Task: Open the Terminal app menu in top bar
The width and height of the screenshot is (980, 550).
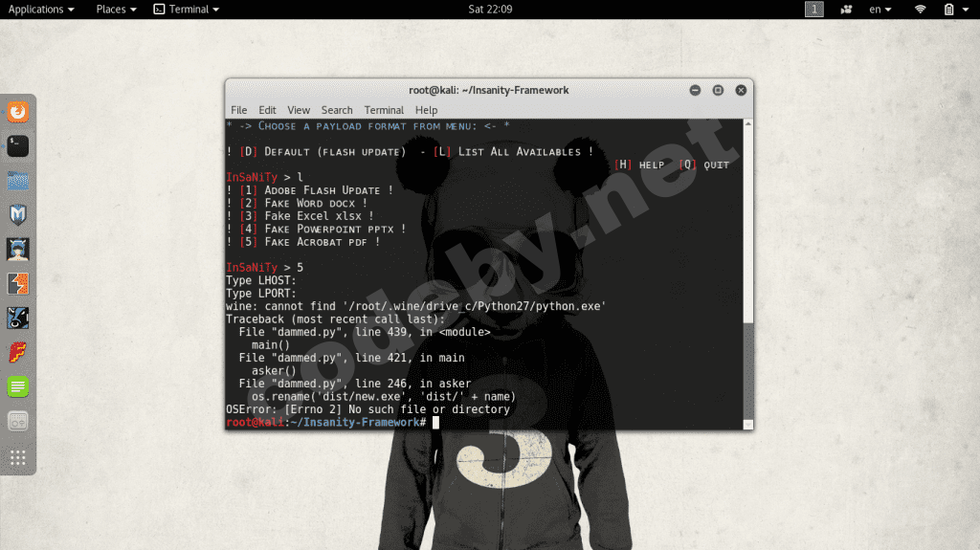Action: [187, 10]
